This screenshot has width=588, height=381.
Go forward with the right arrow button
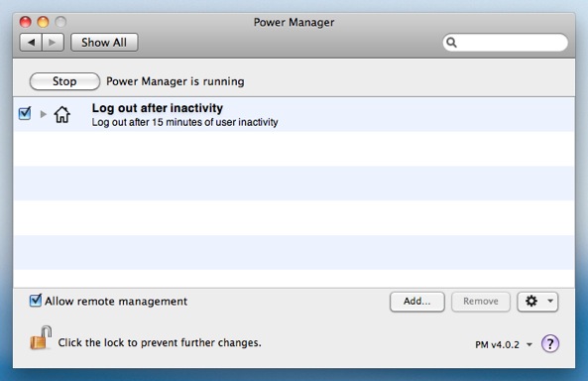[x=53, y=42]
